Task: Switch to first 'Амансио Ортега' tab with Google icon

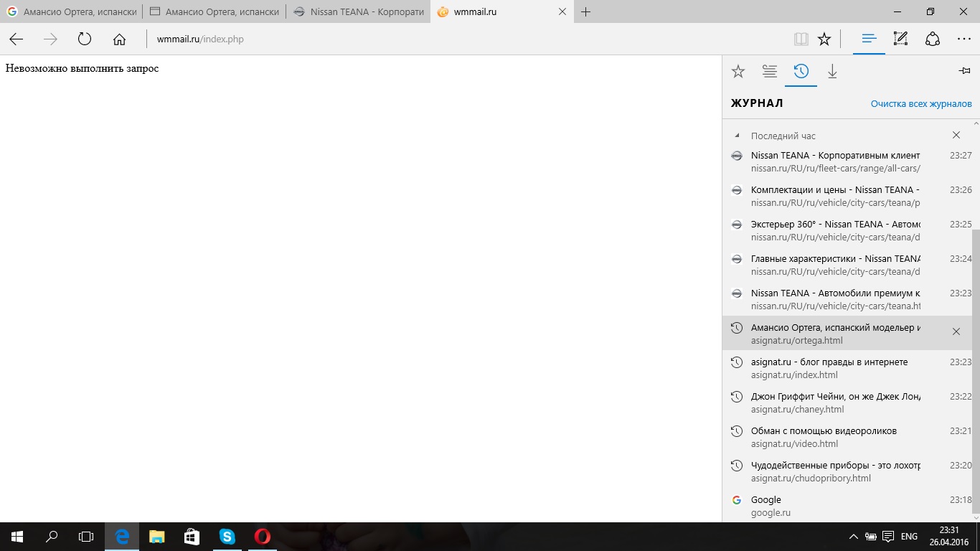Action: point(71,12)
